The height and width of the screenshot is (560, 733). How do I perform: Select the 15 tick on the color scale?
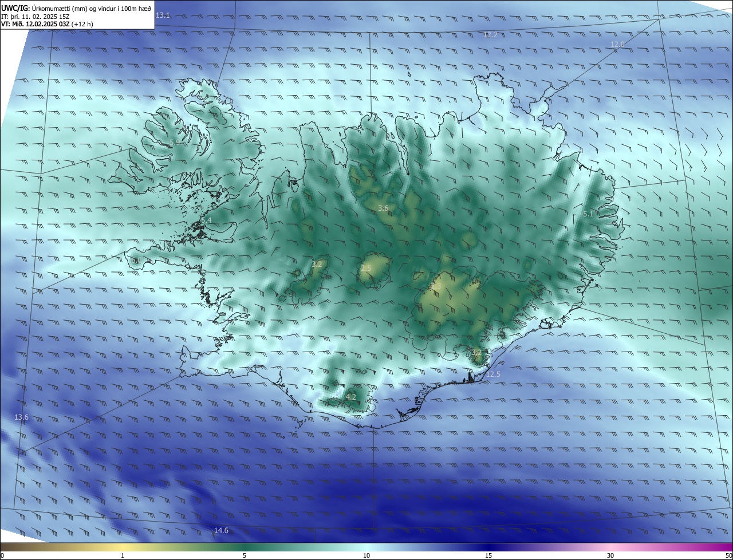click(x=488, y=555)
